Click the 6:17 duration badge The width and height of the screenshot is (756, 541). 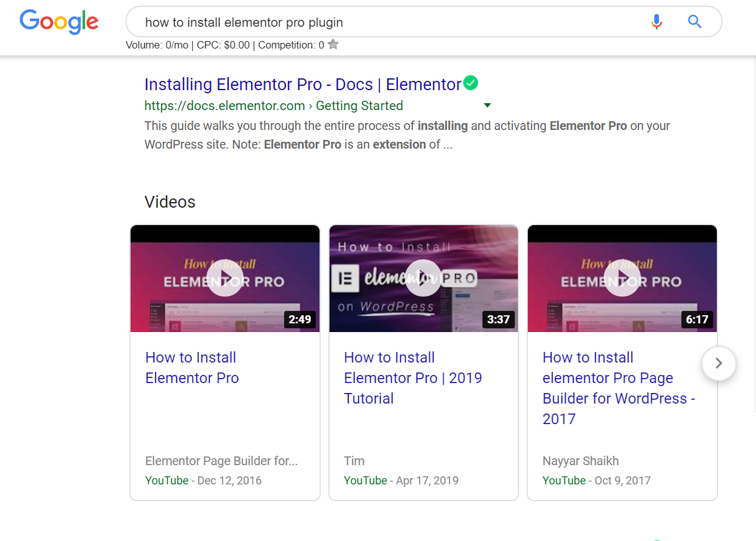697,320
